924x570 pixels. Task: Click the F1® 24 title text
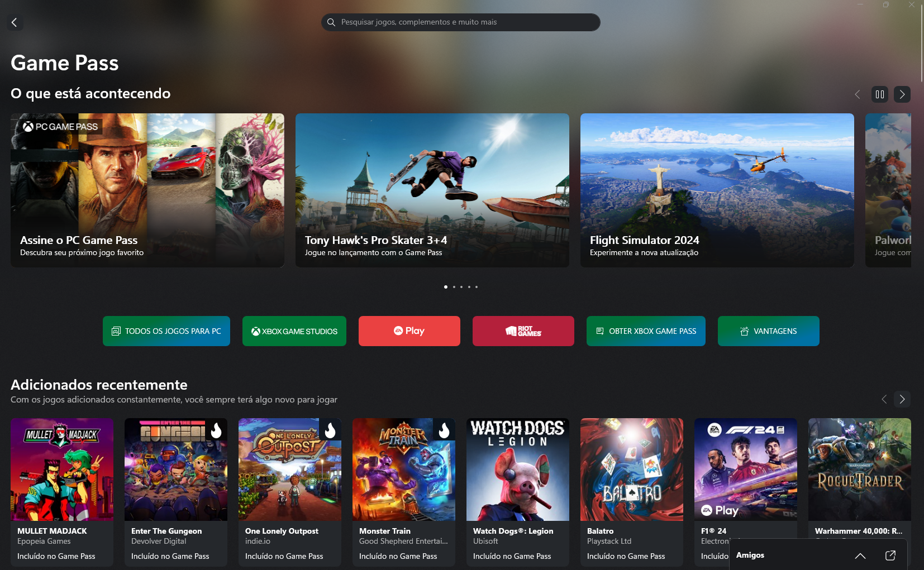(714, 531)
